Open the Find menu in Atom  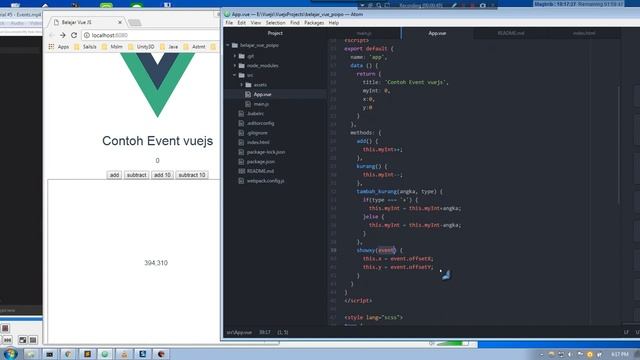295,23
